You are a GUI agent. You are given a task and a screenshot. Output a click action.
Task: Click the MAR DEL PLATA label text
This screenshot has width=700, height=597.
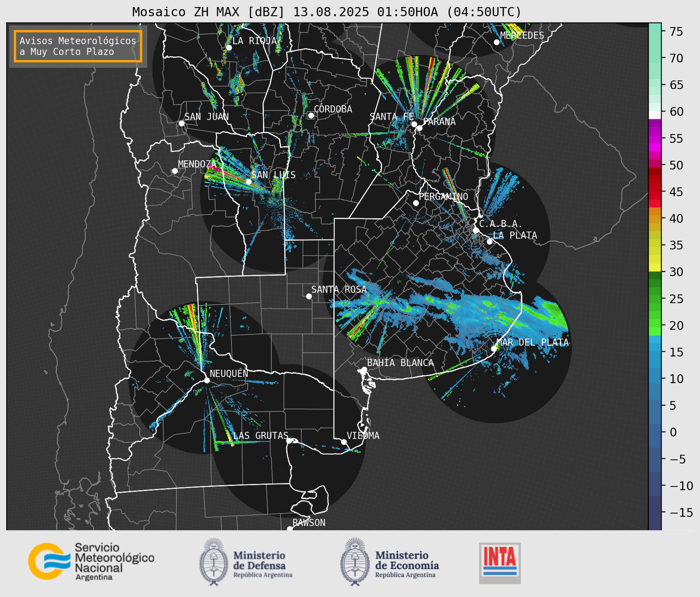[x=532, y=343]
